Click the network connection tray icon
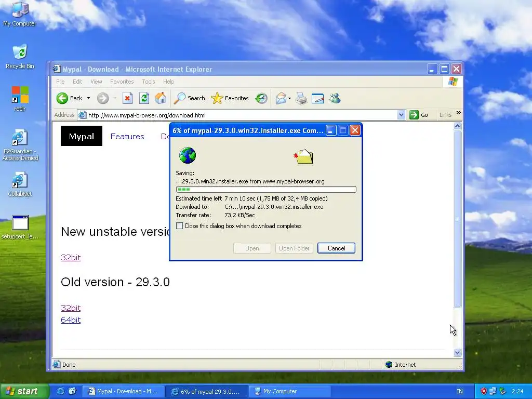Screen dimensions: 532x399 [493, 391]
